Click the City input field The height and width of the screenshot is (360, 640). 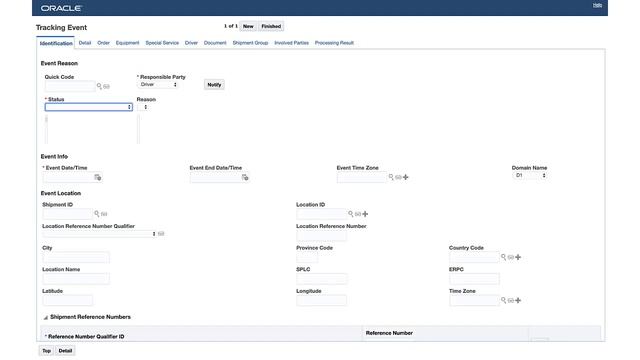pyautogui.click(x=76, y=258)
